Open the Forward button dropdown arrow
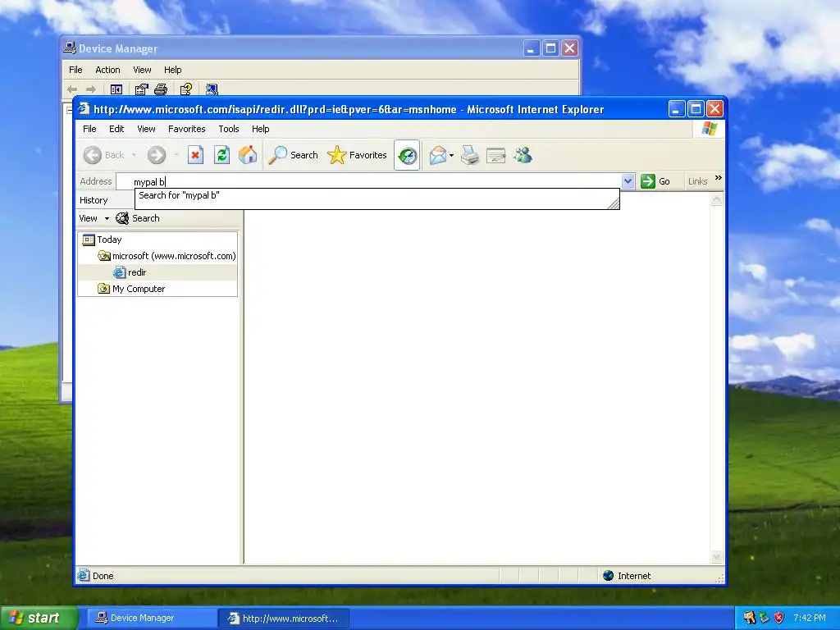 (x=176, y=155)
